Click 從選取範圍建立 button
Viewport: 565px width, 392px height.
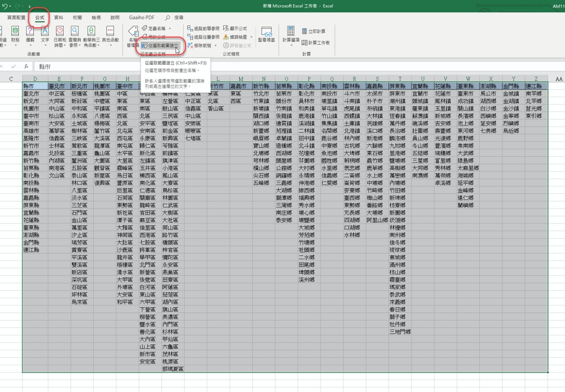[160, 46]
